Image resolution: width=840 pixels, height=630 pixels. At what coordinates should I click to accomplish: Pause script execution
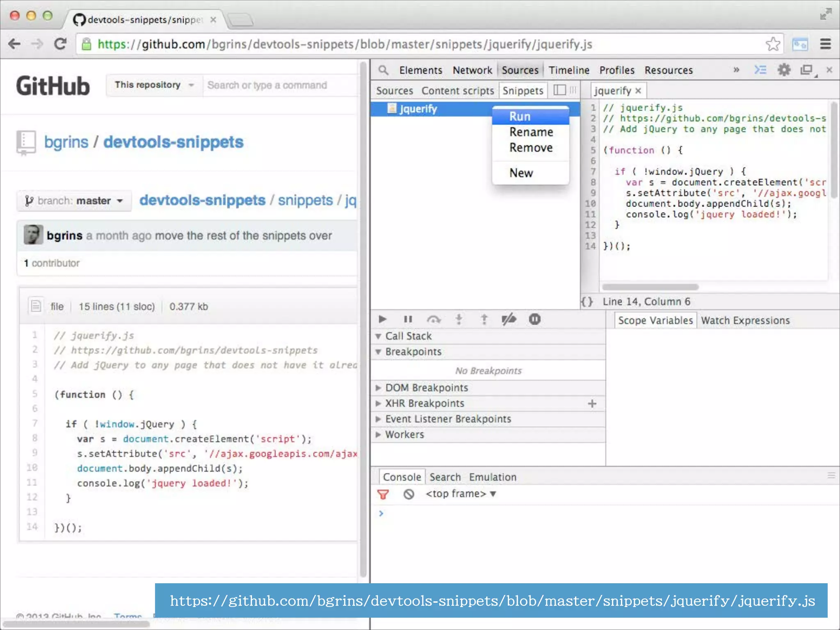[x=408, y=319]
